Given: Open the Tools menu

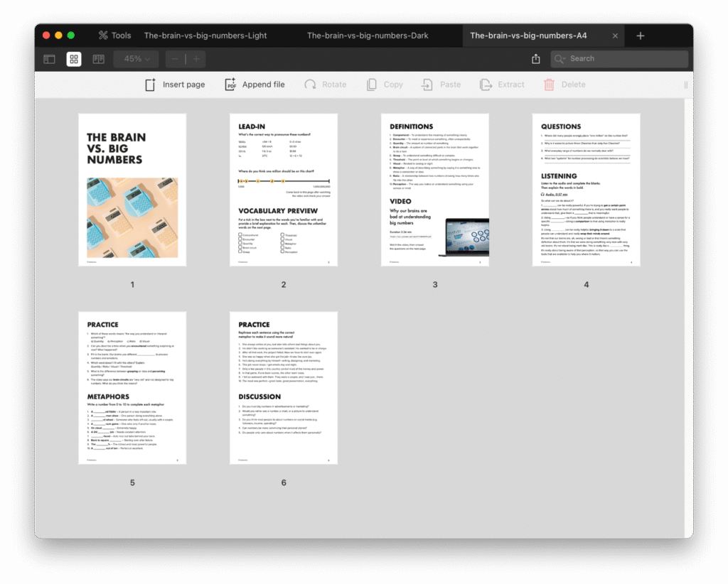Looking at the screenshot, I should tap(114, 36).
